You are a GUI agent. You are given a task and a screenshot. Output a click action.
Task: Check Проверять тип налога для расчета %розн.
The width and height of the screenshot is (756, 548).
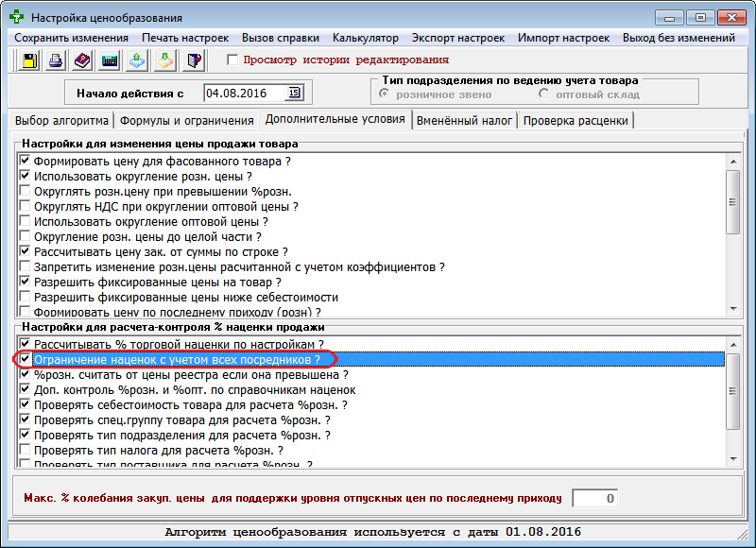[x=25, y=451]
